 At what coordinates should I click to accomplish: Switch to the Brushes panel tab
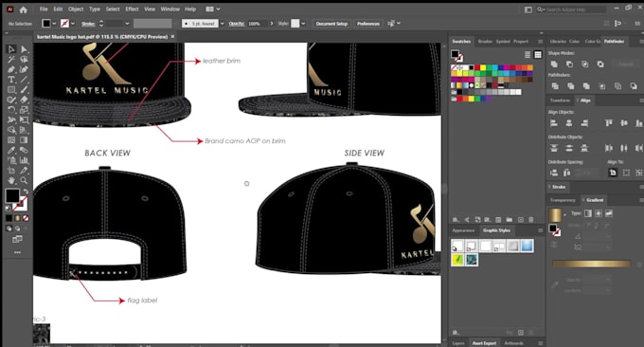(485, 42)
